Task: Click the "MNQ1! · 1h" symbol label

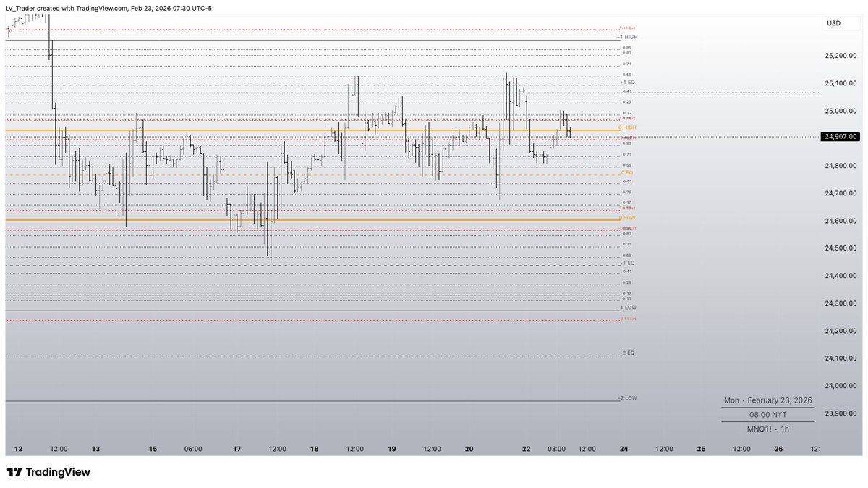Action: [767, 429]
